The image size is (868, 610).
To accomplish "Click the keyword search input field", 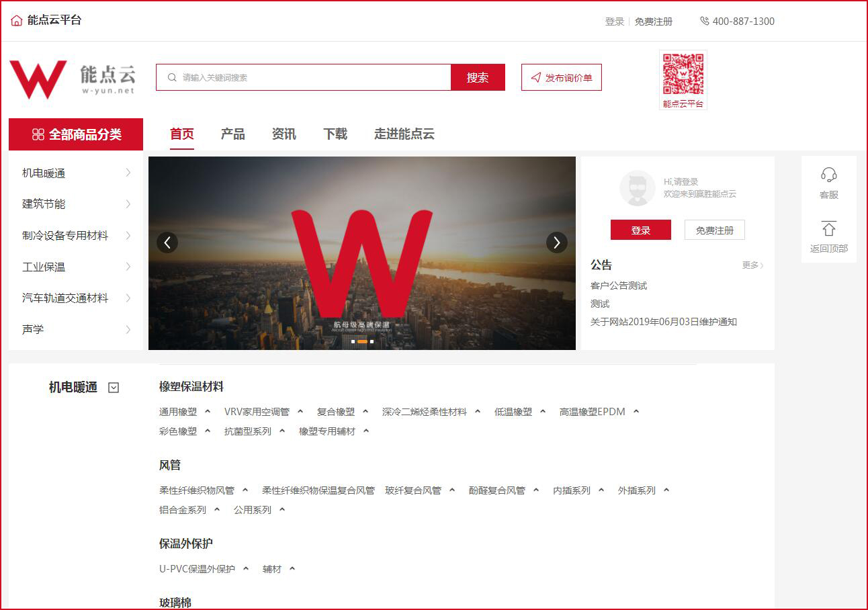I will tap(309, 77).
